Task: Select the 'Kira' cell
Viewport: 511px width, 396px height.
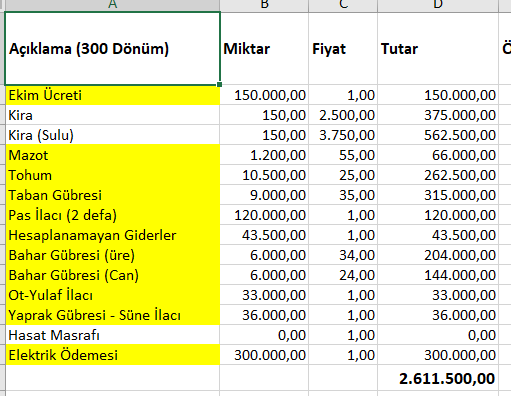Action: coord(113,115)
